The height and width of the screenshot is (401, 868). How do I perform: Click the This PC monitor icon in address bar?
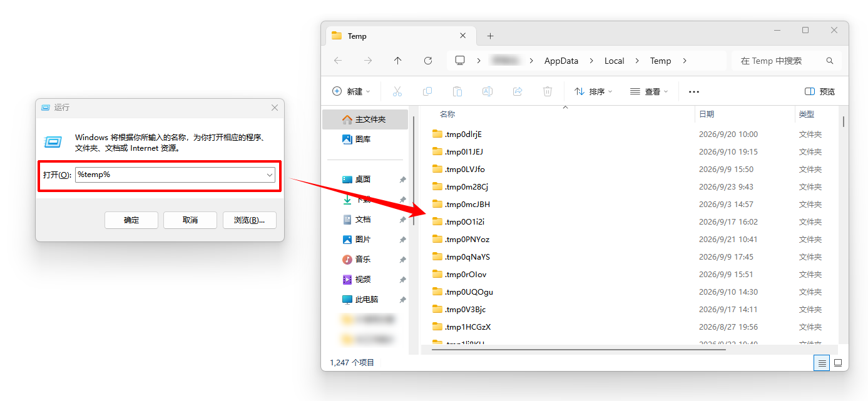tap(460, 61)
